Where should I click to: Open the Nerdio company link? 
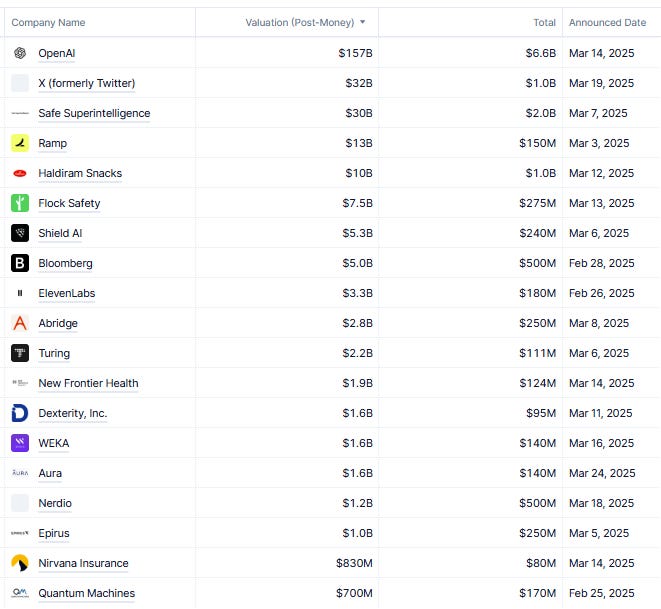click(x=55, y=503)
